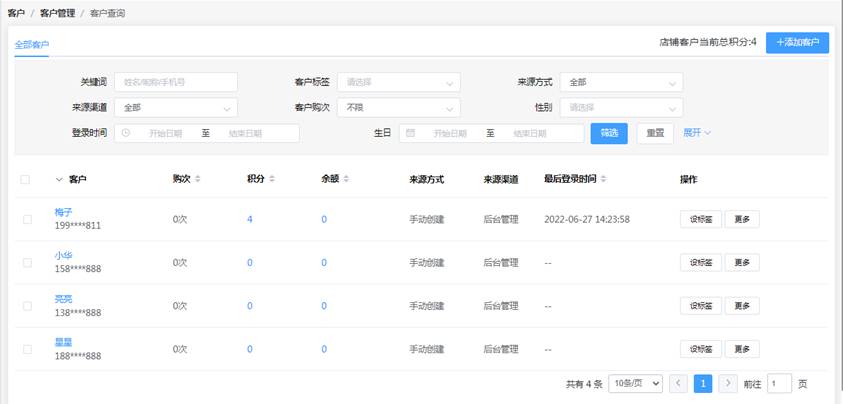Screen dimensions: 843x404
Task: Click 小华 points value 0
Action: tap(249, 263)
